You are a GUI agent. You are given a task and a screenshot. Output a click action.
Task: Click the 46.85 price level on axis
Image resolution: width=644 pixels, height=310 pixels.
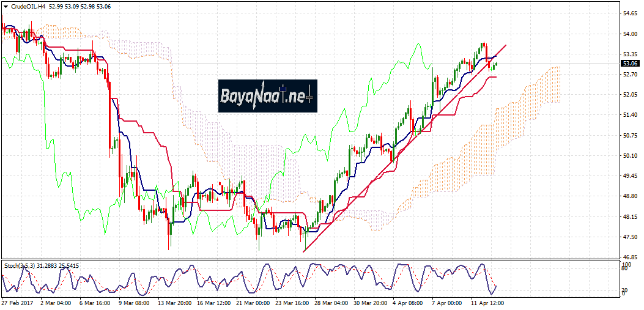629,257
